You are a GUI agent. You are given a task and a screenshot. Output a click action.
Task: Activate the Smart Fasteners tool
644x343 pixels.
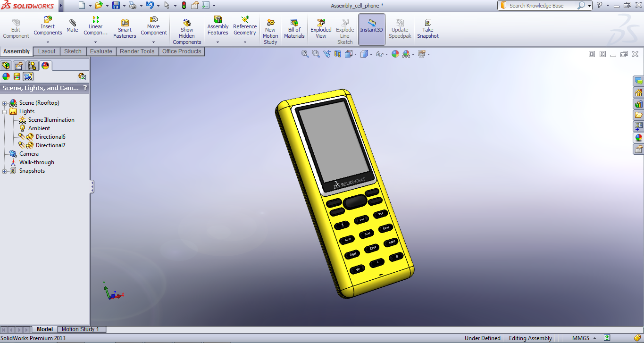coord(125,28)
